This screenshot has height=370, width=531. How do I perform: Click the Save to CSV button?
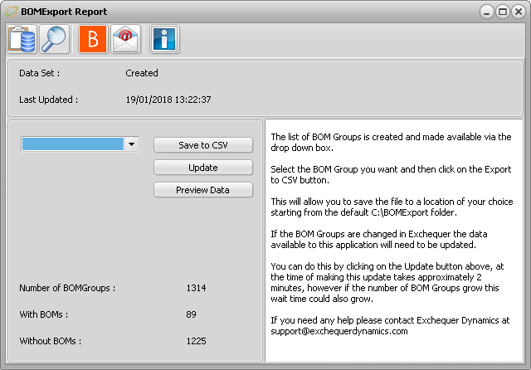coord(203,145)
